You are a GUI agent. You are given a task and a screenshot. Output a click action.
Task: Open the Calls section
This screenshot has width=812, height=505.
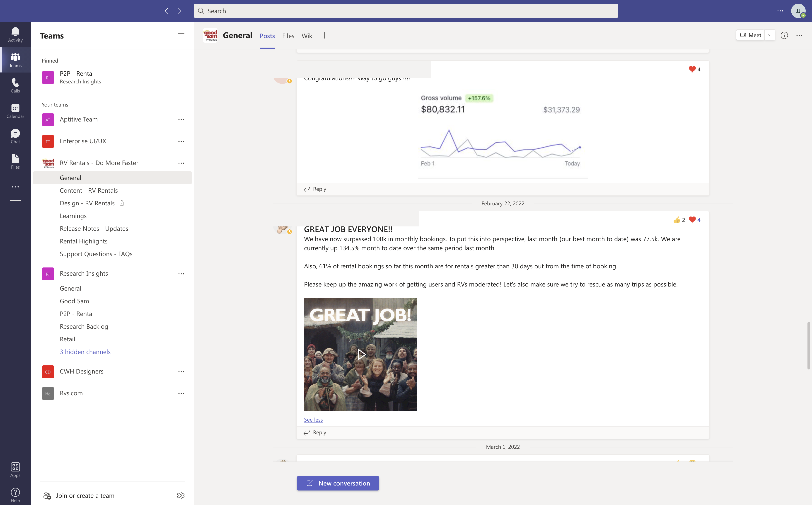[15, 85]
